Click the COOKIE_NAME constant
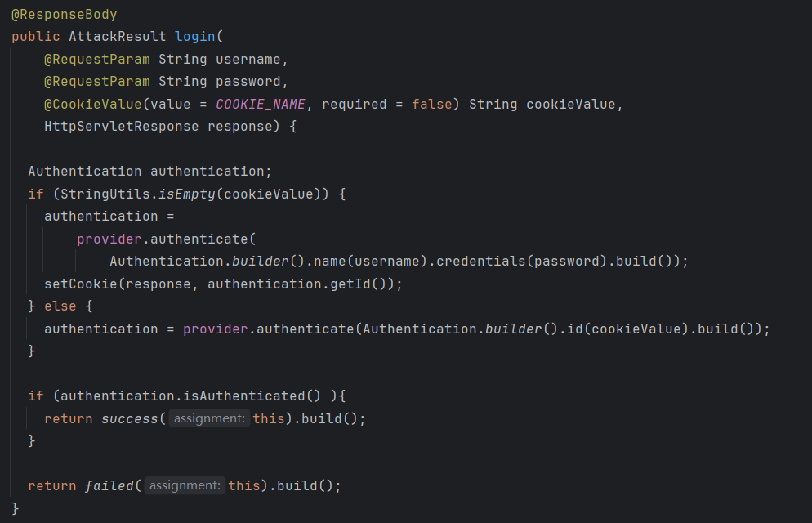 tap(261, 105)
